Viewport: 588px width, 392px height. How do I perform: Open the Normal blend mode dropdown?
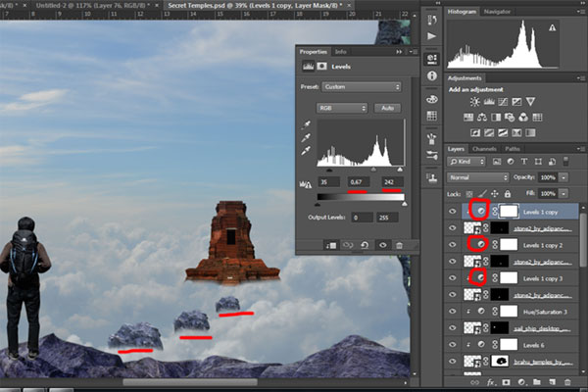(x=476, y=178)
